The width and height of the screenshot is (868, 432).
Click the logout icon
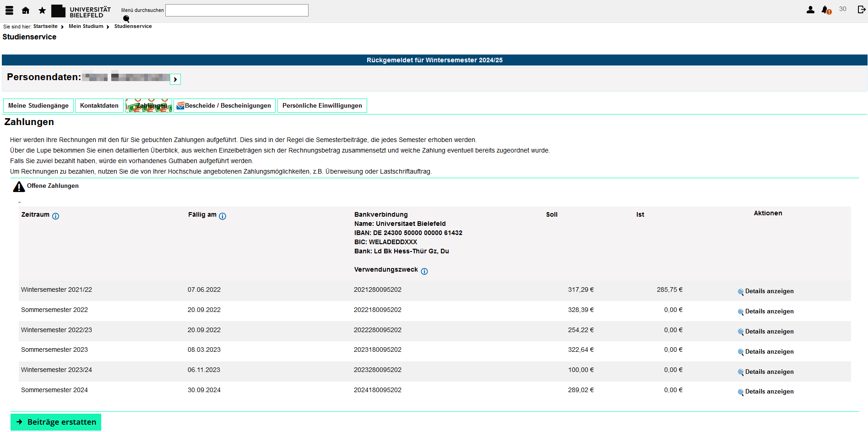pos(861,10)
